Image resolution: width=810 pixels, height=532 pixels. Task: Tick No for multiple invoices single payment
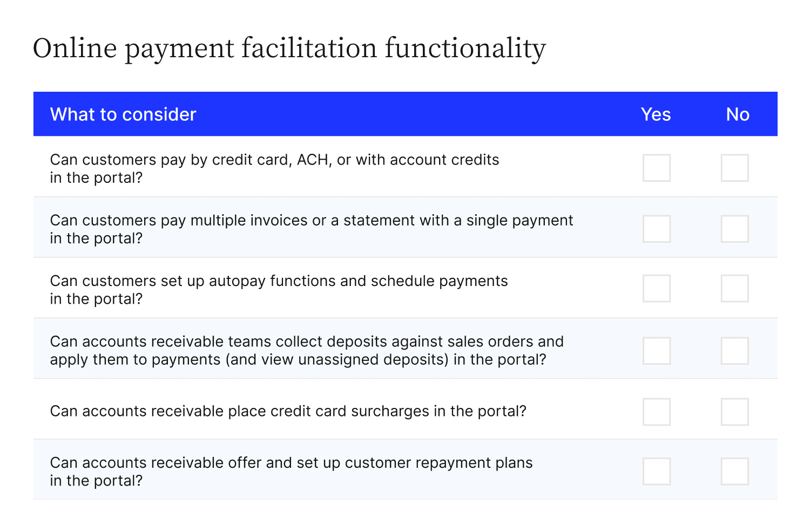[x=734, y=229]
